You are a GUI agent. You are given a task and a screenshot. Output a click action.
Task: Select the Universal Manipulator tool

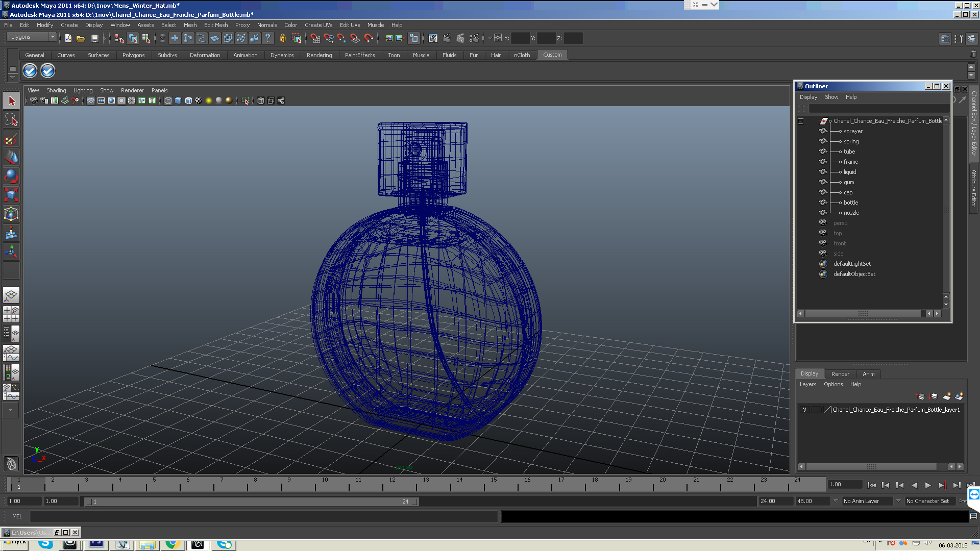(11, 214)
